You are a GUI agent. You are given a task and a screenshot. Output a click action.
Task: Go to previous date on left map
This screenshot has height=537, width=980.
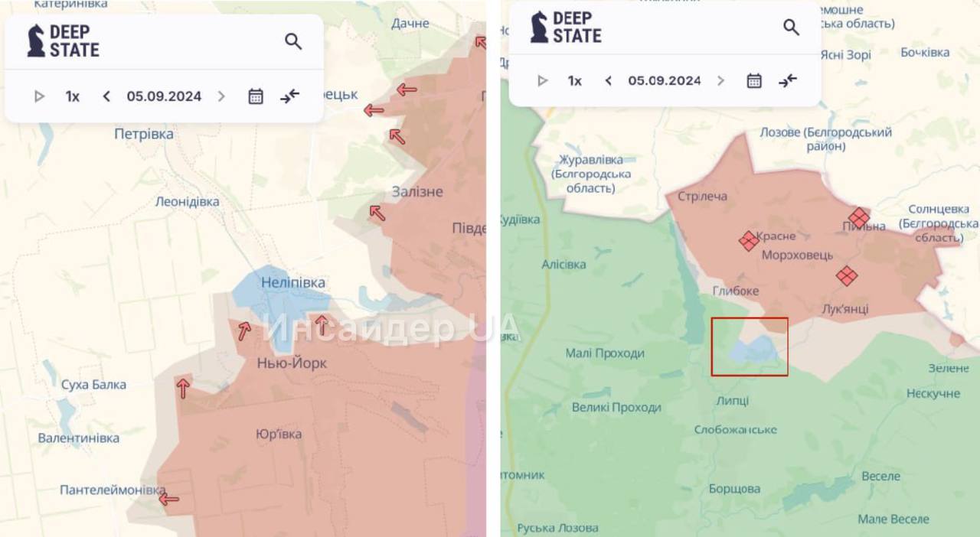(x=106, y=96)
